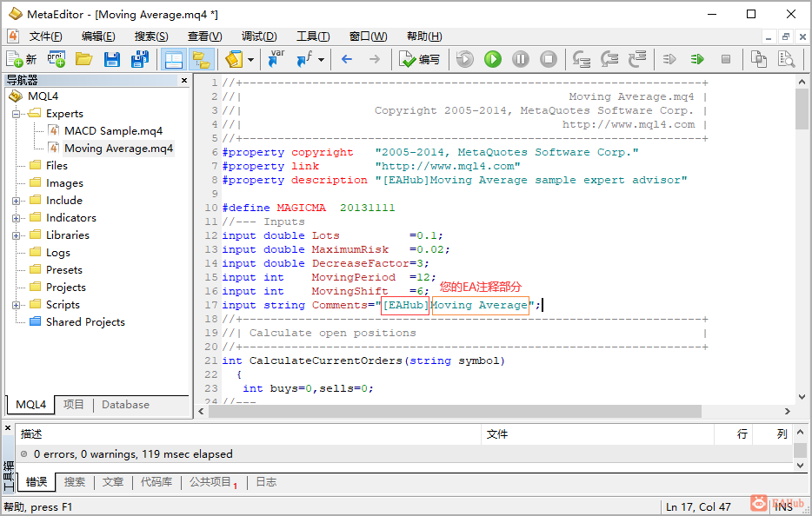Viewport: 812px width, 516px height.
Task: Click the Save file icon
Action: pyautogui.click(x=111, y=59)
